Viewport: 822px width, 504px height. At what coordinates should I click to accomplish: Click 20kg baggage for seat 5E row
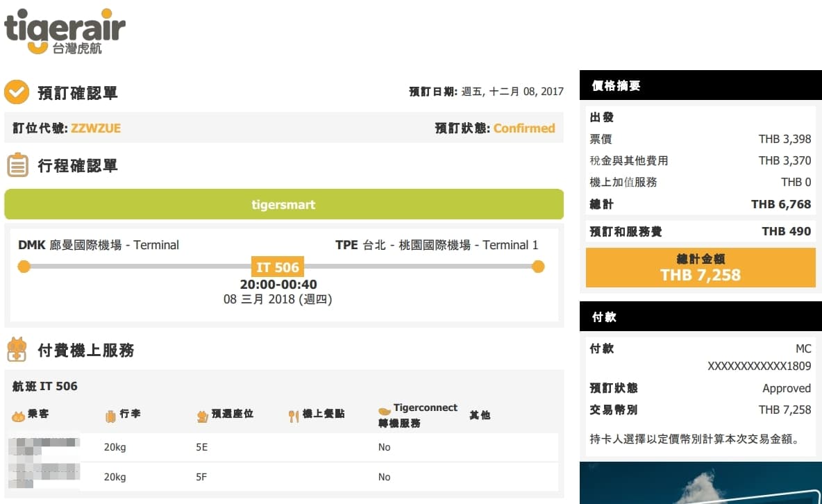(115, 447)
